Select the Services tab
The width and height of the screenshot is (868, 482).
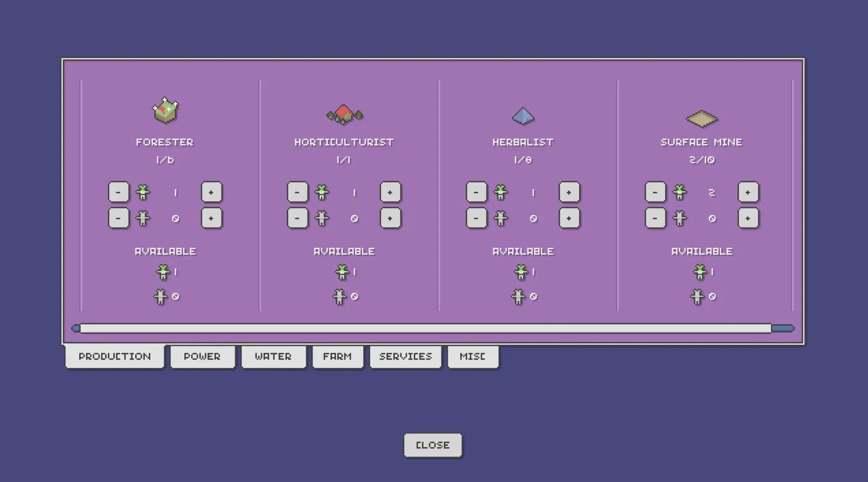[x=405, y=357]
